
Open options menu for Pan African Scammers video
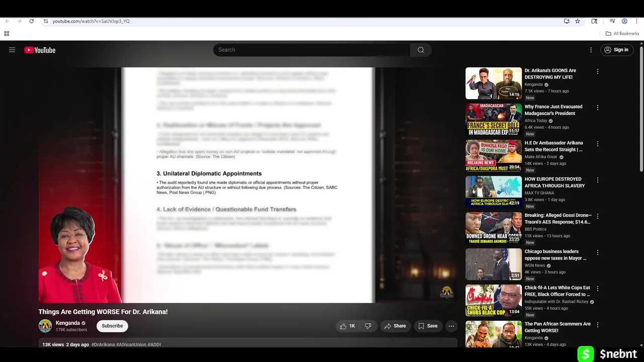[x=598, y=325]
